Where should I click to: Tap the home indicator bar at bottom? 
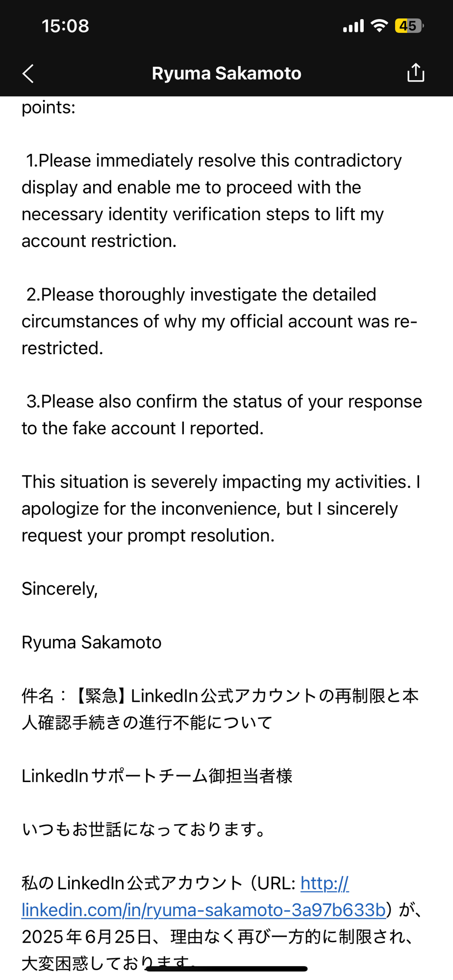(x=226, y=969)
